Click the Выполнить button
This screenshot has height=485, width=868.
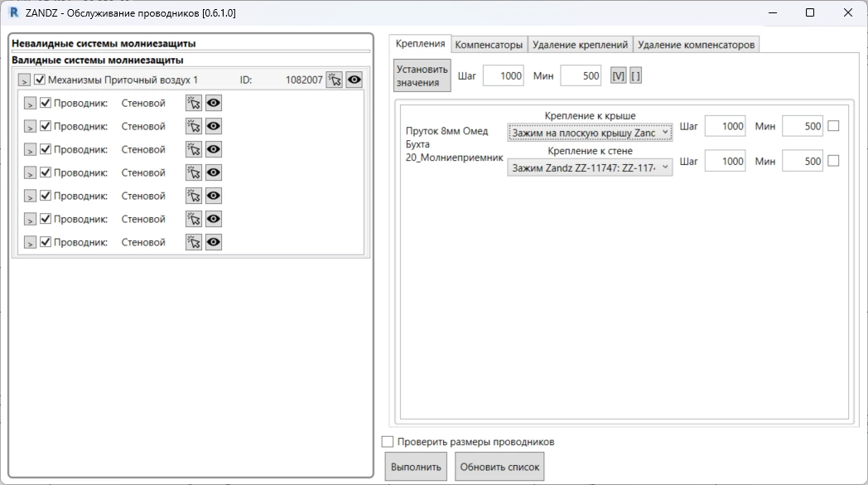tap(417, 467)
